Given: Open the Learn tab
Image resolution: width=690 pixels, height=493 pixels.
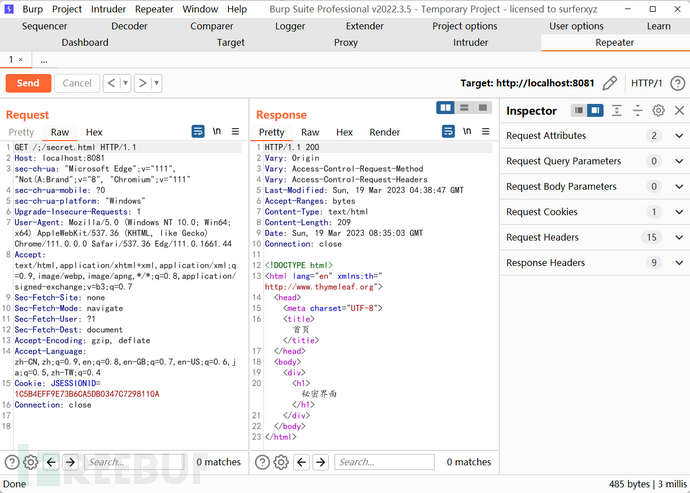Looking at the screenshot, I should click(659, 26).
